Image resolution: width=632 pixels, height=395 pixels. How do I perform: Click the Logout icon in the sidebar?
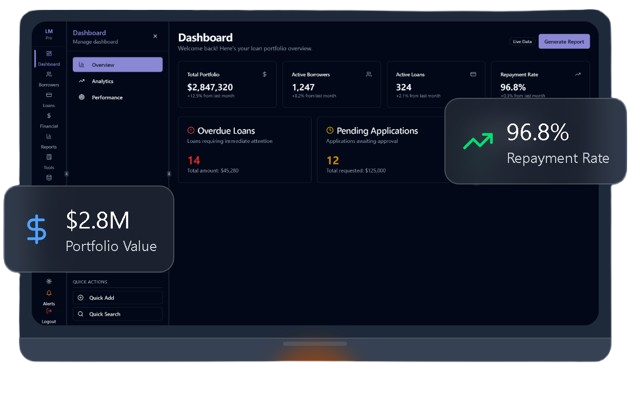pos(49,311)
